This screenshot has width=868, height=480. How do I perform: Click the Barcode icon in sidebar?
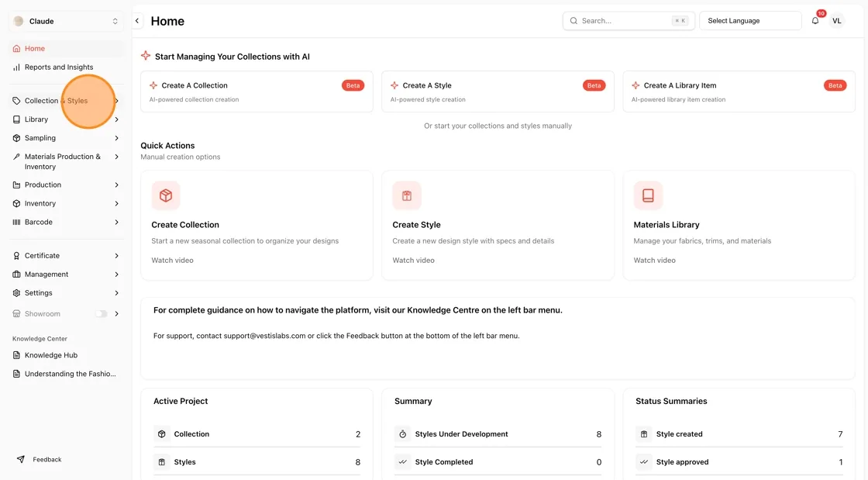pos(16,222)
